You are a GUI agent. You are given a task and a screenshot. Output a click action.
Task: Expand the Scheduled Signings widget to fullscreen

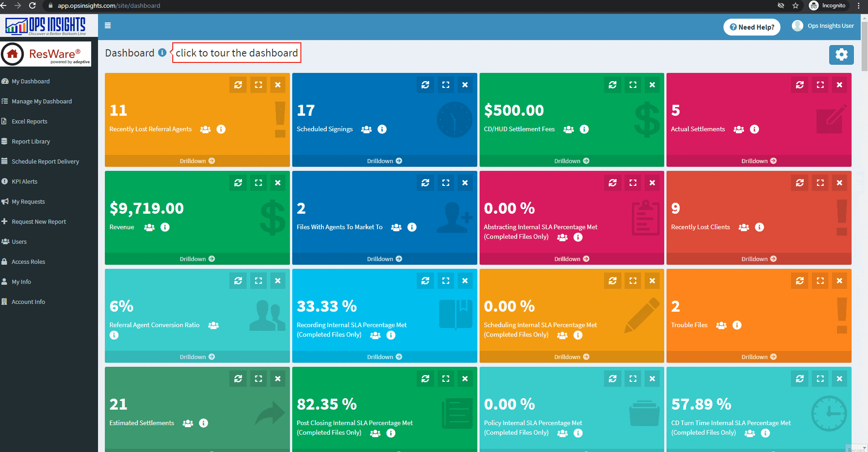tap(445, 84)
